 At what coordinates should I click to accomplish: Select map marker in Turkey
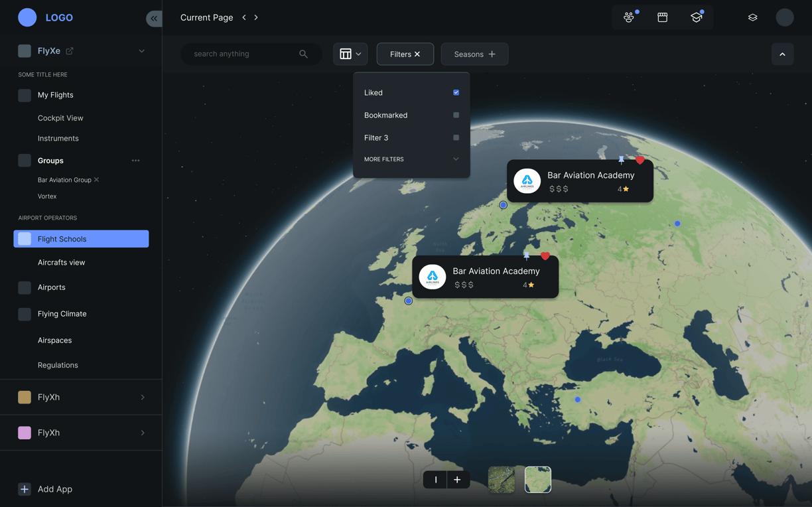click(x=578, y=399)
